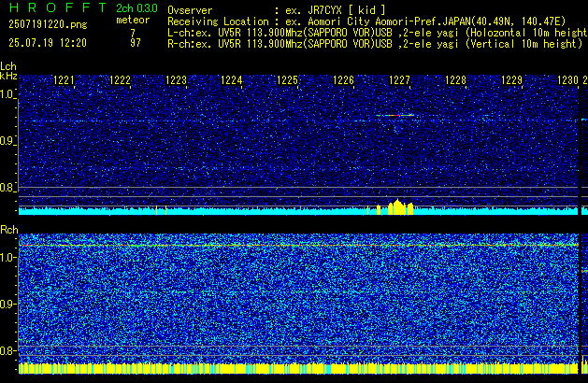
Task: Click the 1222 time marker
Action: point(120,80)
